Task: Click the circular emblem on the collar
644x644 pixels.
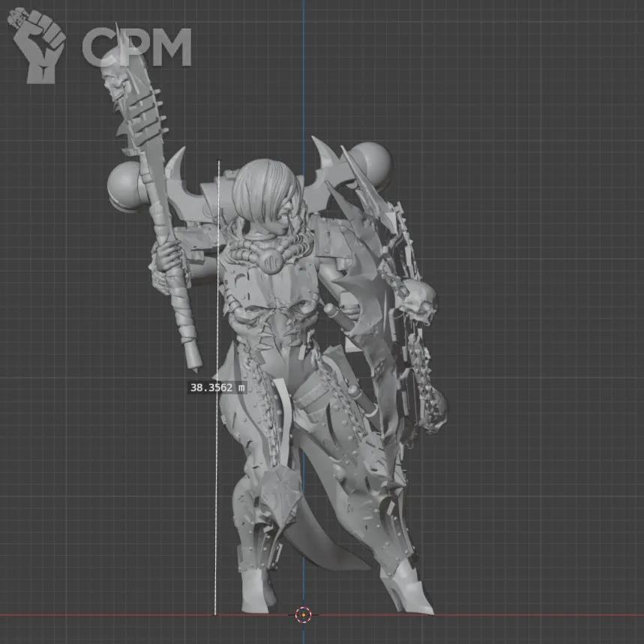Action: click(271, 259)
